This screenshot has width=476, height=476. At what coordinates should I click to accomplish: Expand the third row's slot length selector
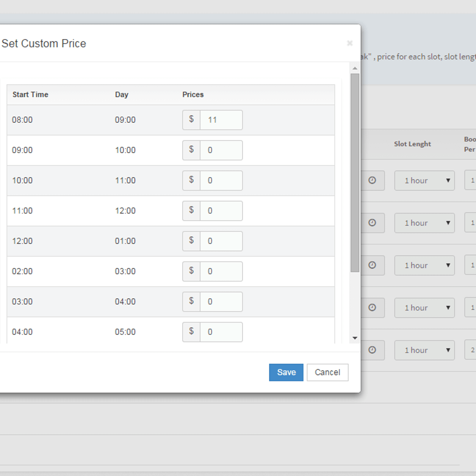click(425, 265)
